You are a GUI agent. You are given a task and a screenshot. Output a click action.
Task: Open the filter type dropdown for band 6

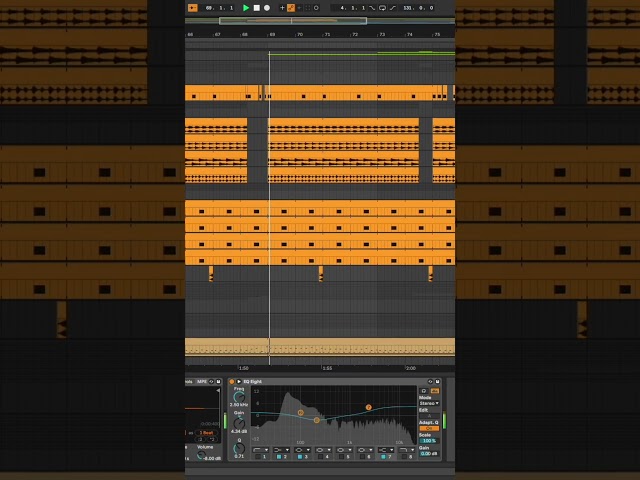(x=365, y=450)
